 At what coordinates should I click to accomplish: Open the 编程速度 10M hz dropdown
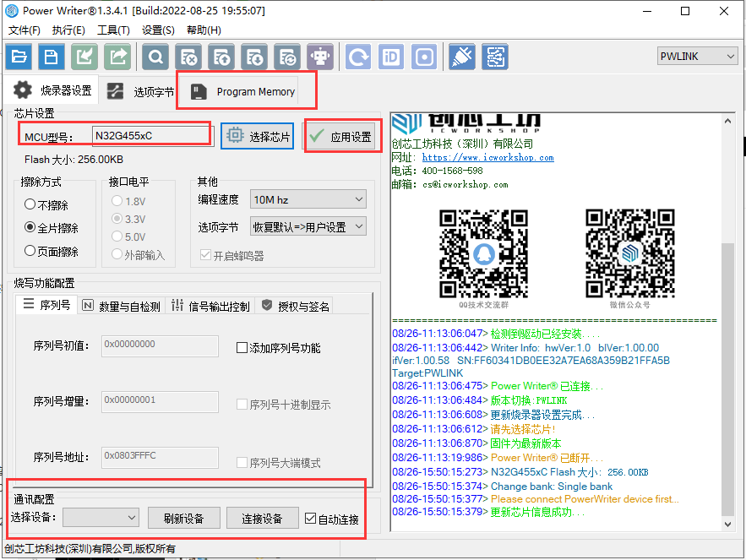(x=308, y=200)
